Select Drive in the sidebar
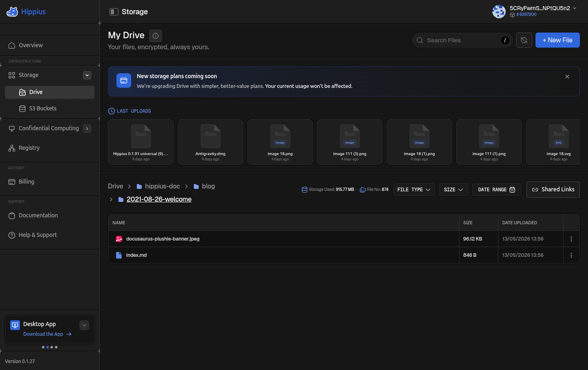588x370 pixels. coord(50,92)
